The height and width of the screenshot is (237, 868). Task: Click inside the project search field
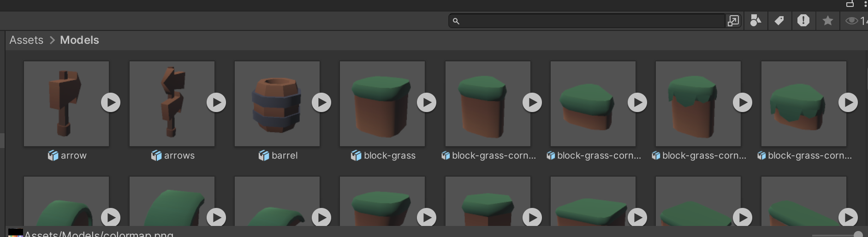590,21
